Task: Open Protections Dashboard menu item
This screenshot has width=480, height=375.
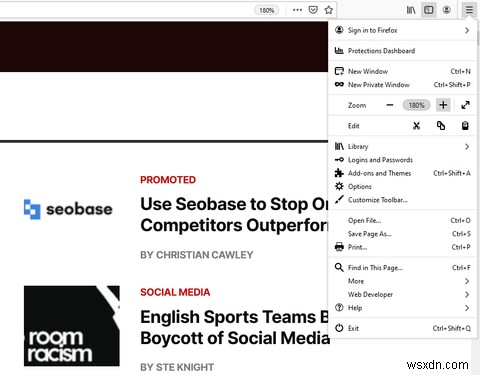Action: (402, 51)
